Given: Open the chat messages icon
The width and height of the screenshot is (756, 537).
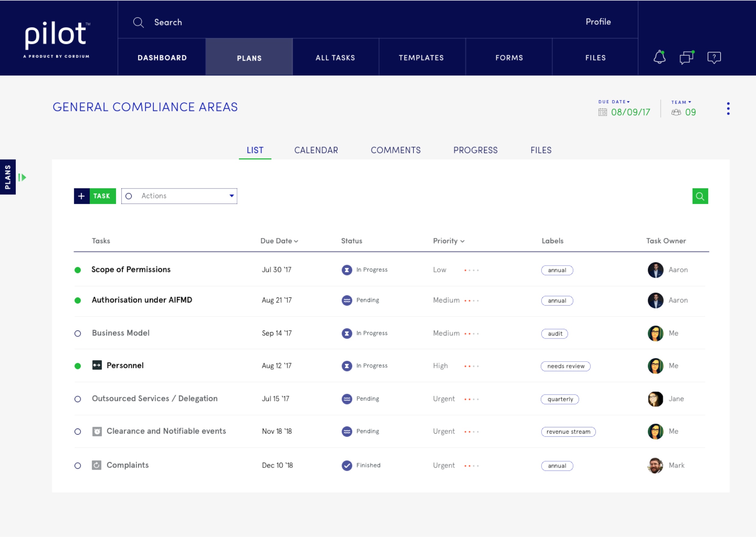Looking at the screenshot, I should point(687,58).
